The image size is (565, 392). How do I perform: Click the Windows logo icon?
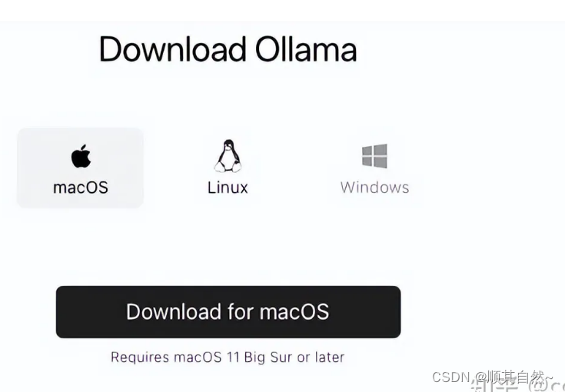(375, 156)
